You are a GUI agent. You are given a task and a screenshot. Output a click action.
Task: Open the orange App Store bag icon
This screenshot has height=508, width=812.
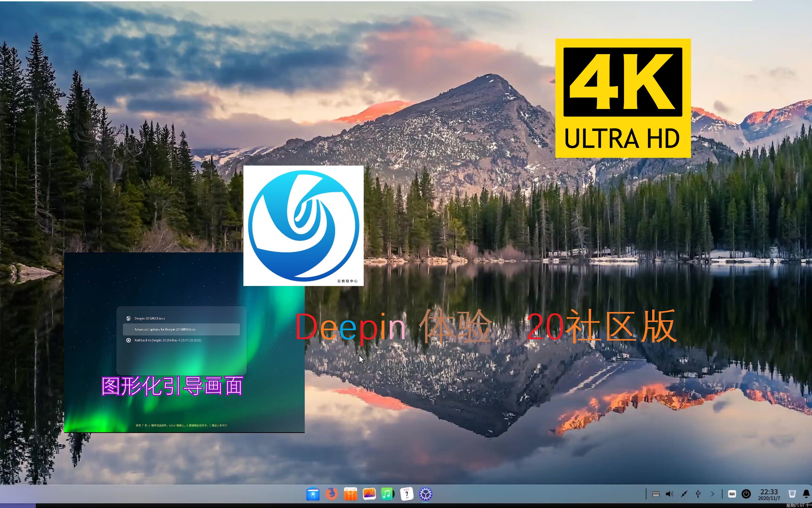tap(350, 494)
